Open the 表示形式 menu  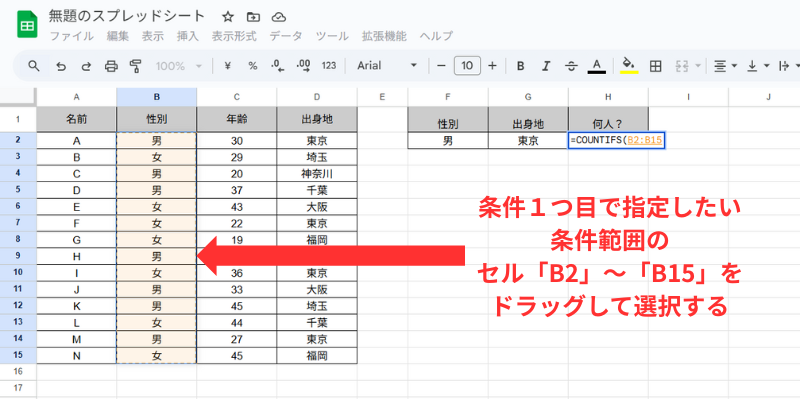tap(234, 36)
